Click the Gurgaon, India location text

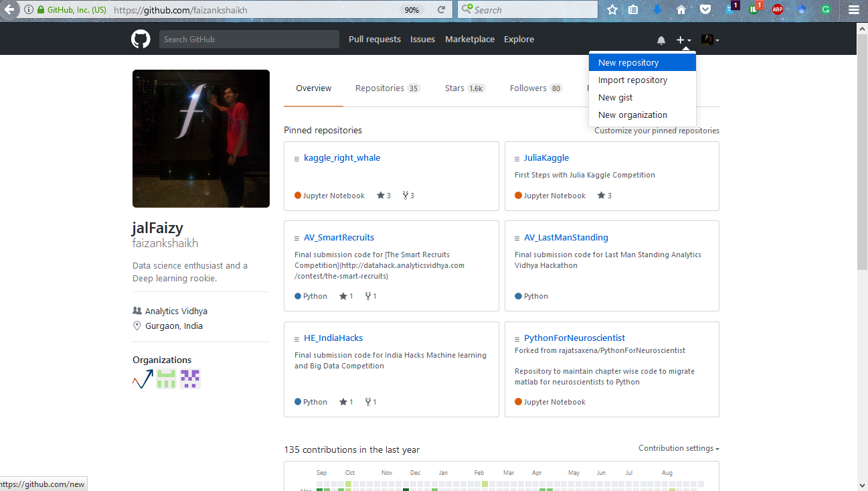[x=174, y=326]
